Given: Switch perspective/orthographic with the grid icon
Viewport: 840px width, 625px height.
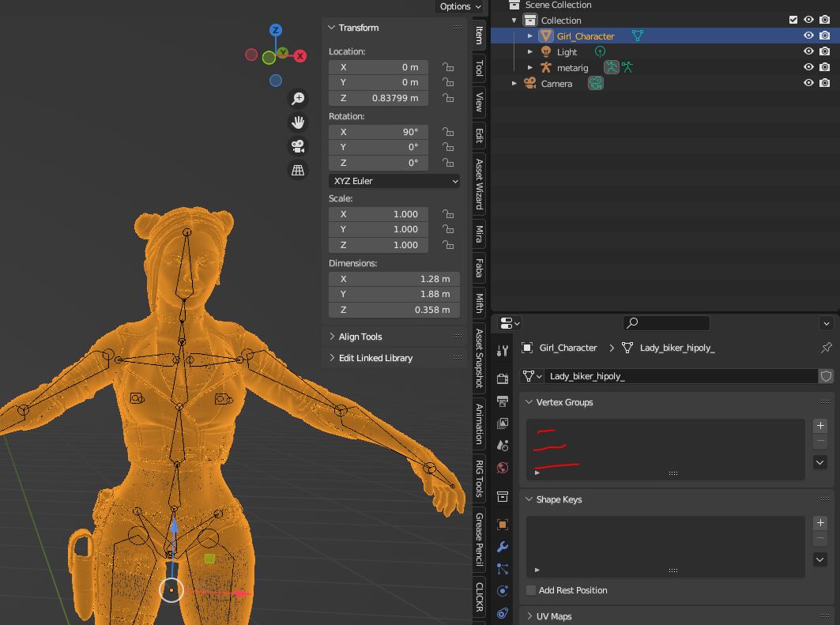Looking at the screenshot, I should click(x=298, y=170).
